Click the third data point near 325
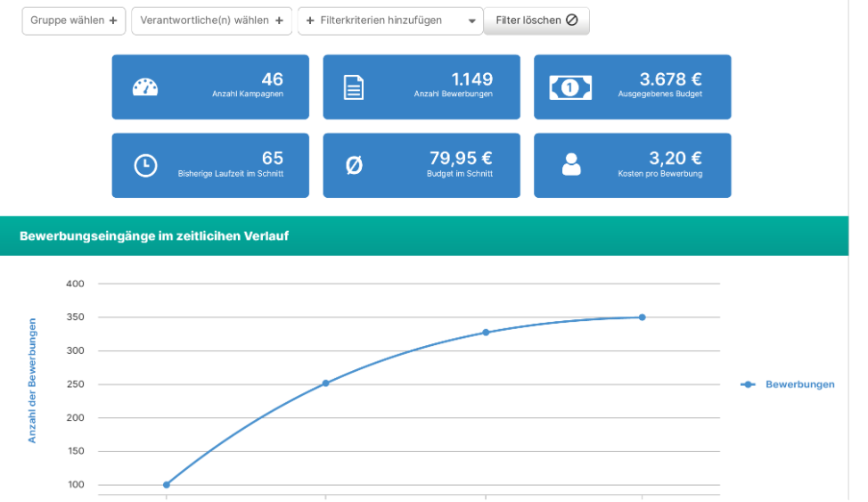This screenshot has height=502, width=868. tap(486, 333)
